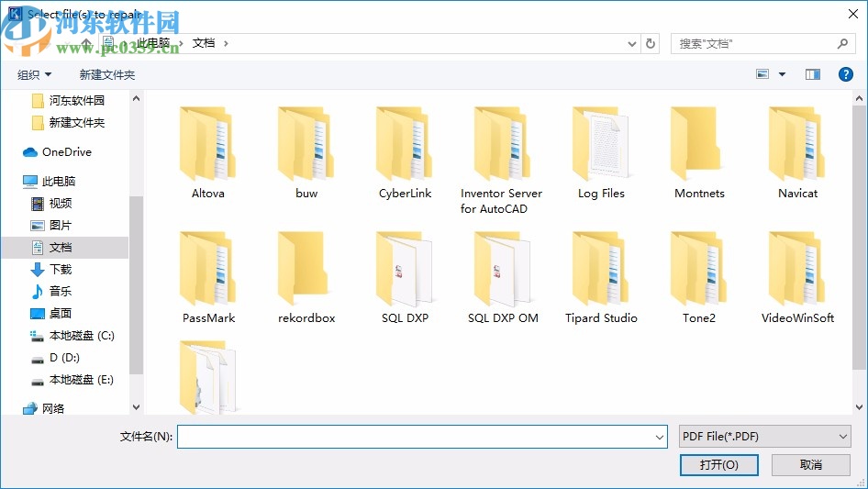Viewport: 868px width, 489px height.
Task: Select the rekordbox folder
Action: [306, 278]
